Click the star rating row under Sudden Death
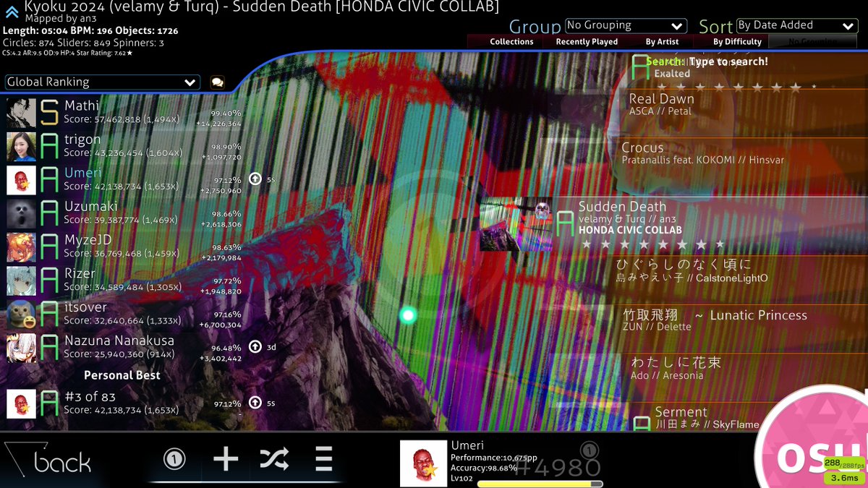 tap(653, 245)
